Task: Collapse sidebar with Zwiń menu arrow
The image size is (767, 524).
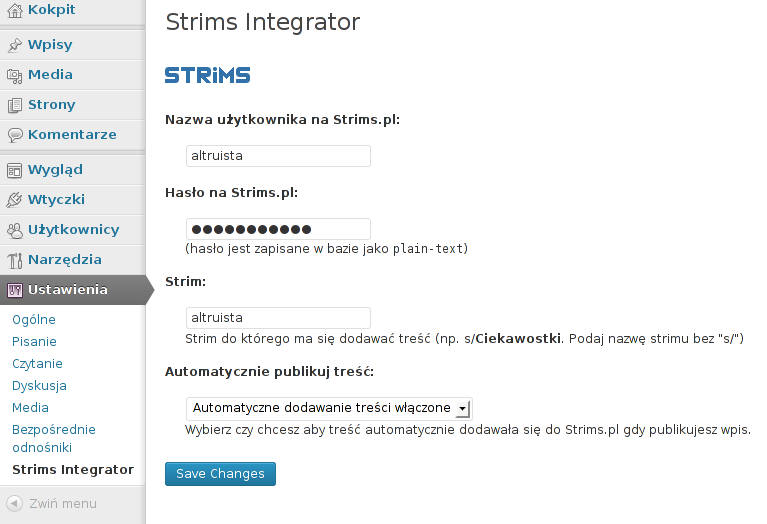Action: [x=15, y=503]
